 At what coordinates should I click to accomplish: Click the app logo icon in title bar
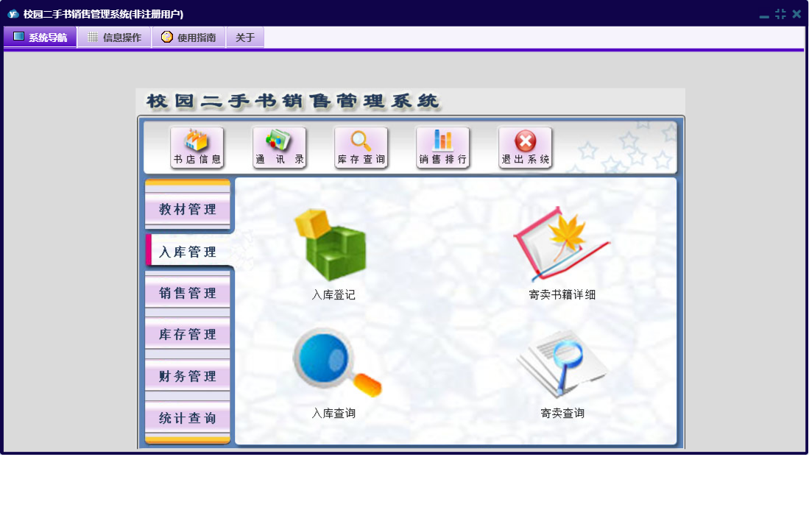(13, 14)
